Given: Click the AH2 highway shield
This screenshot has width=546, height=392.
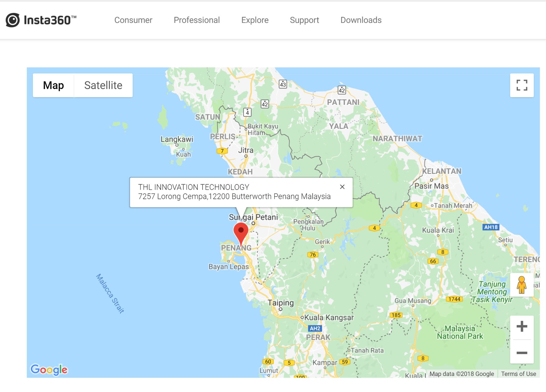Looking at the screenshot, I should coord(315,328).
